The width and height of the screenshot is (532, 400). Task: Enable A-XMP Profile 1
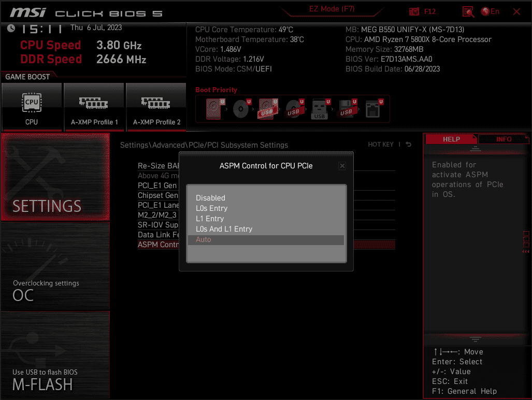point(94,107)
